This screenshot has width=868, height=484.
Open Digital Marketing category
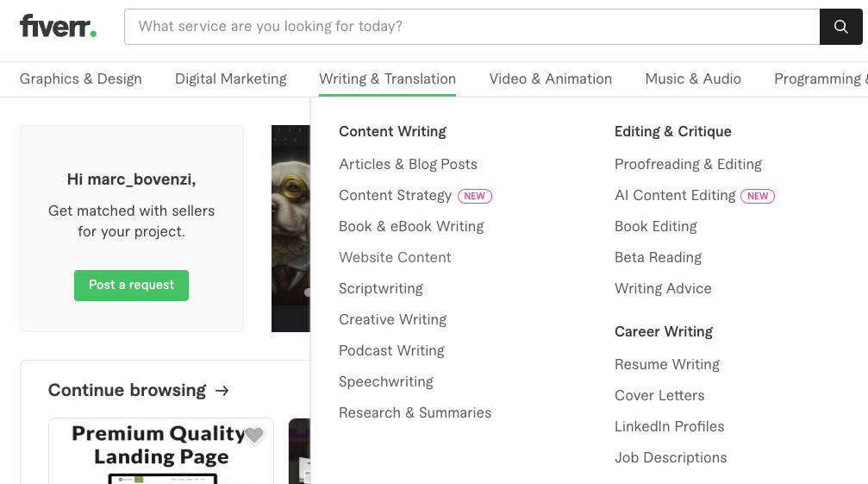(x=231, y=79)
